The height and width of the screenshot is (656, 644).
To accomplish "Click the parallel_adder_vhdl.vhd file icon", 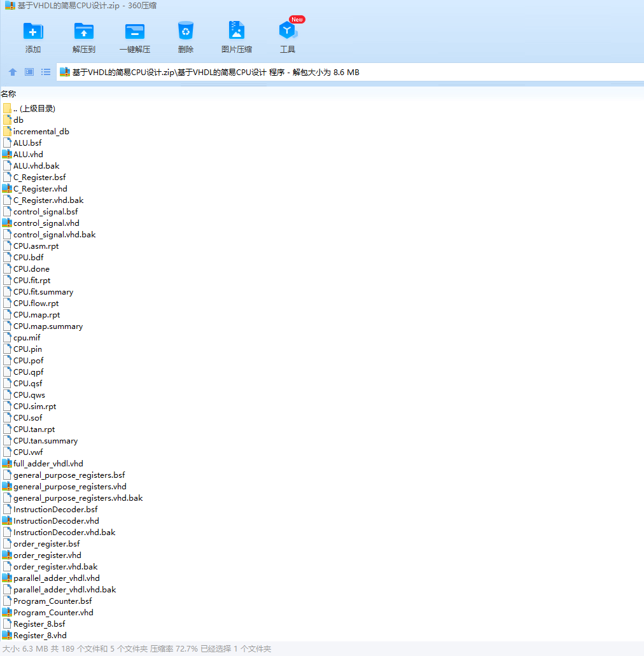I will pyautogui.click(x=7, y=578).
